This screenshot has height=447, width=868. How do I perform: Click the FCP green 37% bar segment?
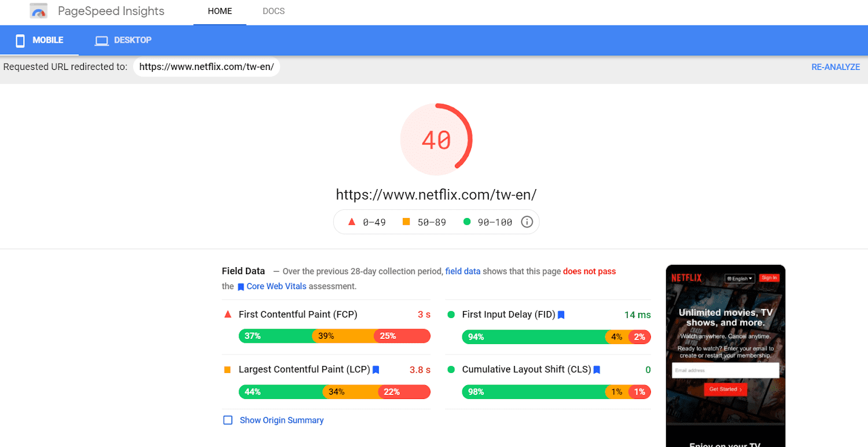(x=275, y=336)
